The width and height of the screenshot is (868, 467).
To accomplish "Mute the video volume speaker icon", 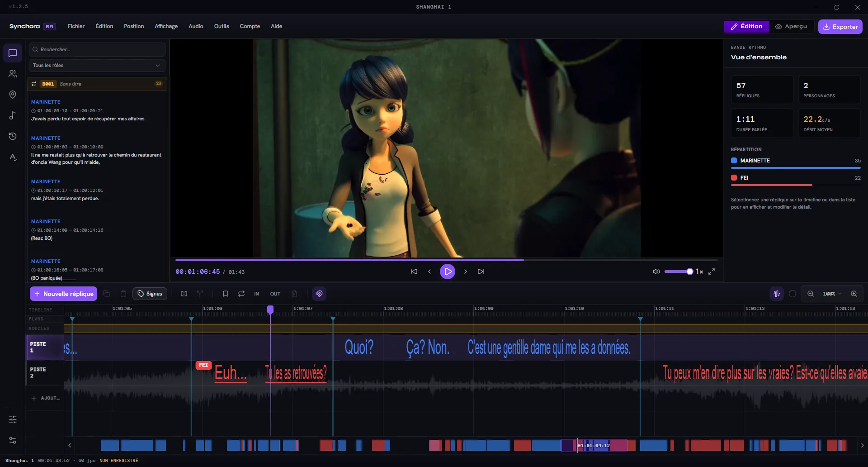I will point(656,272).
